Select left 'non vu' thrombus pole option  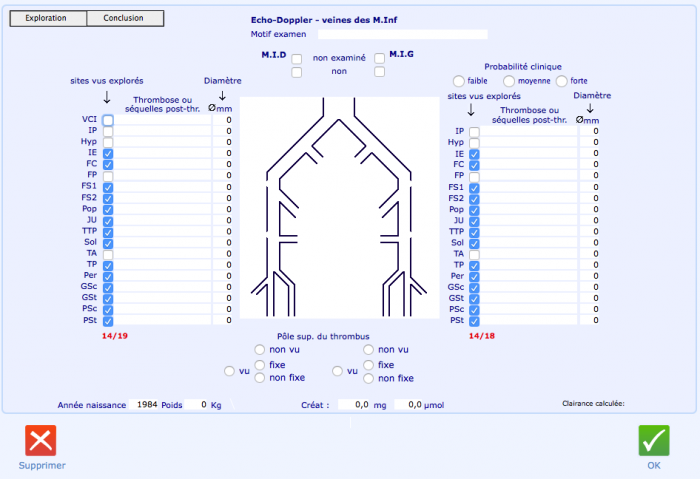[x=259, y=349]
